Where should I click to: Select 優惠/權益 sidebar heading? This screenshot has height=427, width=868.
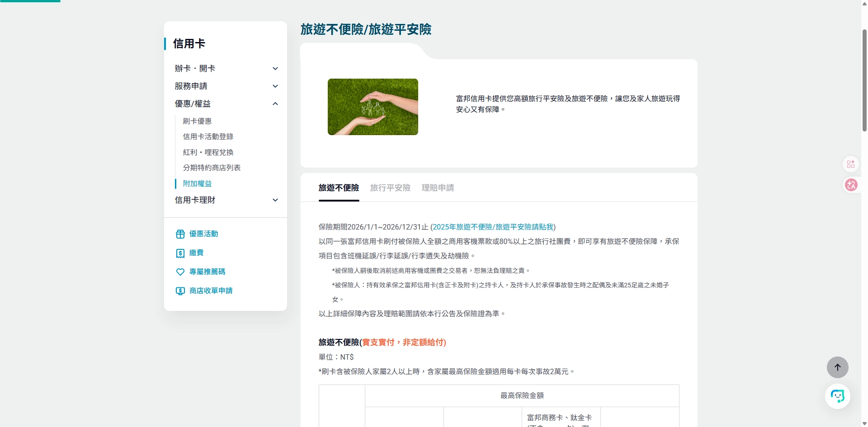pos(193,104)
